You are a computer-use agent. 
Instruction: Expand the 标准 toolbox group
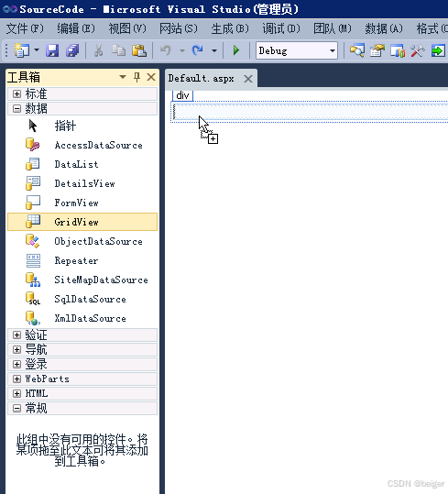pyautogui.click(x=17, y=93)
